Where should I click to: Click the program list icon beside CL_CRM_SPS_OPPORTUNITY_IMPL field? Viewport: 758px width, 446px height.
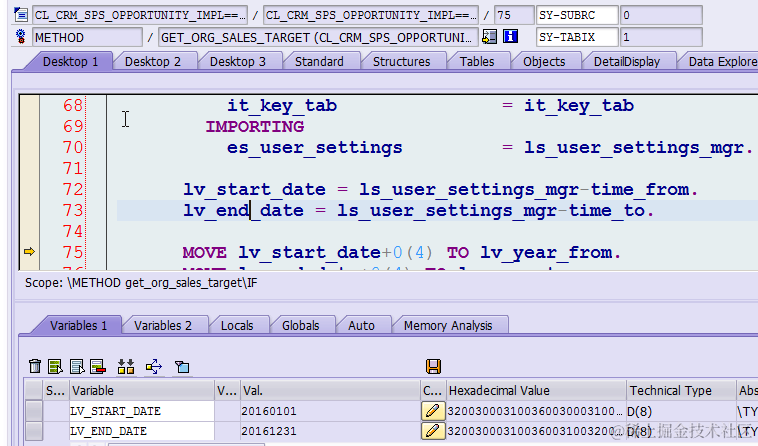[x=21, y=14]
